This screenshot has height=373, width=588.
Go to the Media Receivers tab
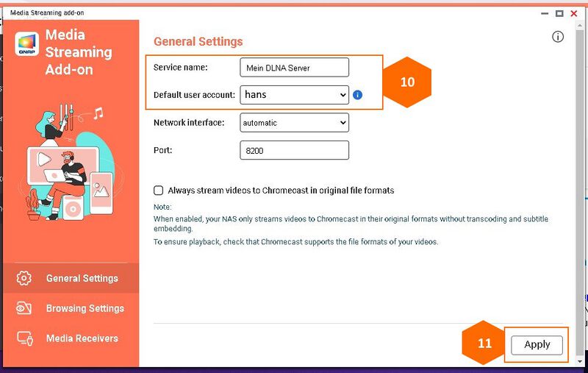[71, 338]
